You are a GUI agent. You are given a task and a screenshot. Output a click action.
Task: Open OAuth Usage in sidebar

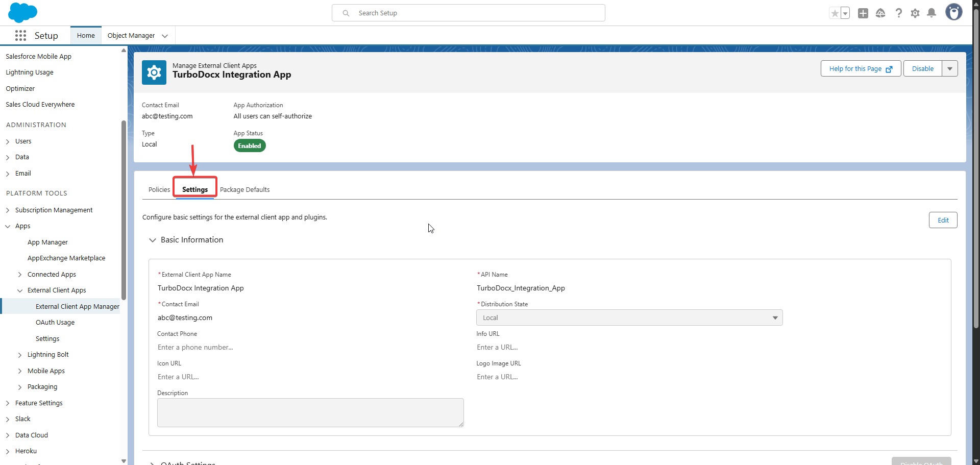click(x=55, y=322)
